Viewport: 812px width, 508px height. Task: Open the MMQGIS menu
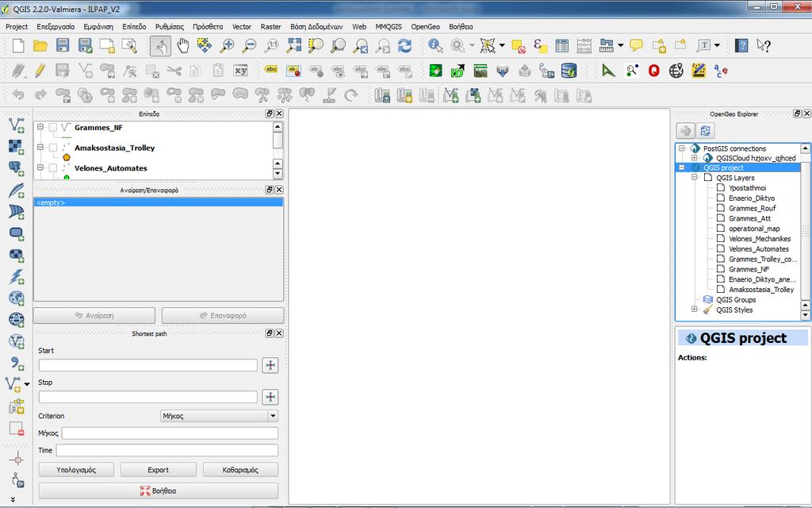389,26
